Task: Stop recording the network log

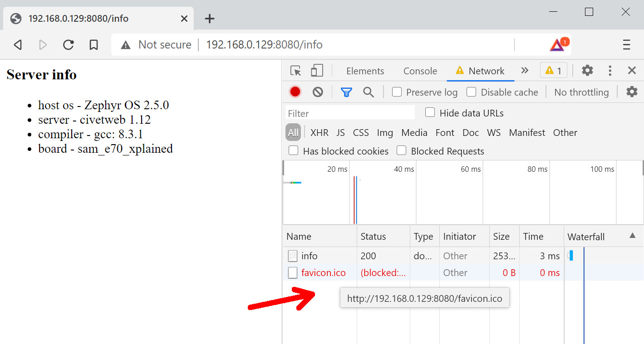Action: click(295, 92)
